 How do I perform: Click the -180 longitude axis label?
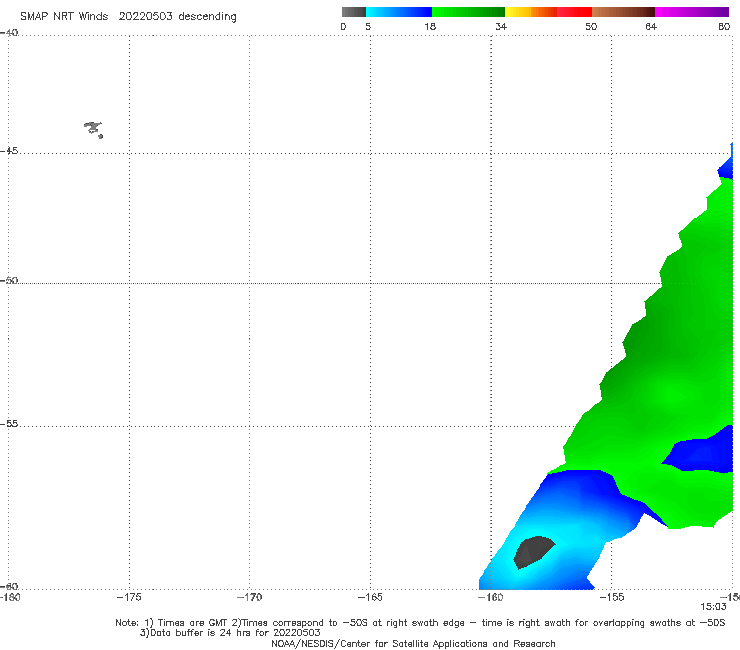coord(10,597)
